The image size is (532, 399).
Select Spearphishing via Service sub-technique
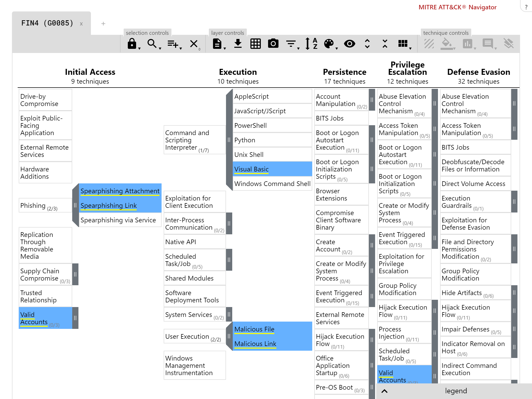click(x=120, y=220)
